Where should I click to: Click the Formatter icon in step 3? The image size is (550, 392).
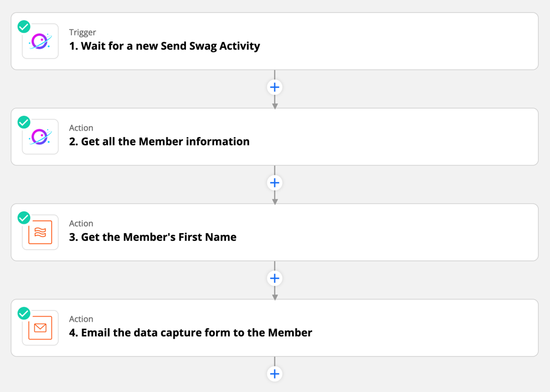point(40,233)
